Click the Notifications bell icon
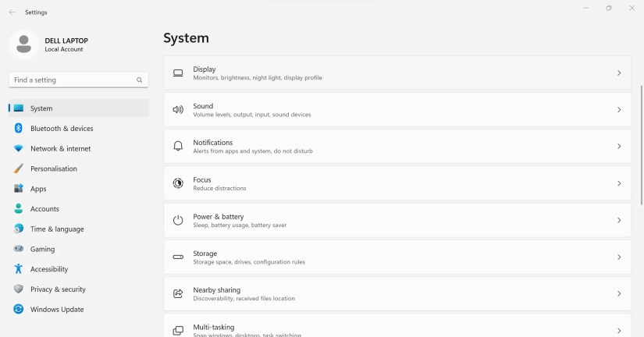The width and height of the screenshot is (644, 337). pyautogui.click(x=178, y=147)
